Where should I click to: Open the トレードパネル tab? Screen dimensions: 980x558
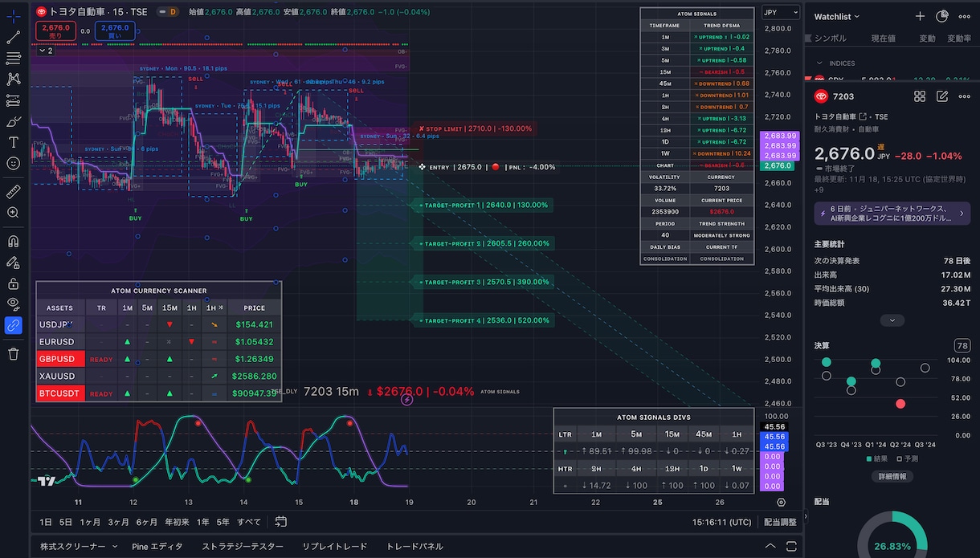[414, 546]
